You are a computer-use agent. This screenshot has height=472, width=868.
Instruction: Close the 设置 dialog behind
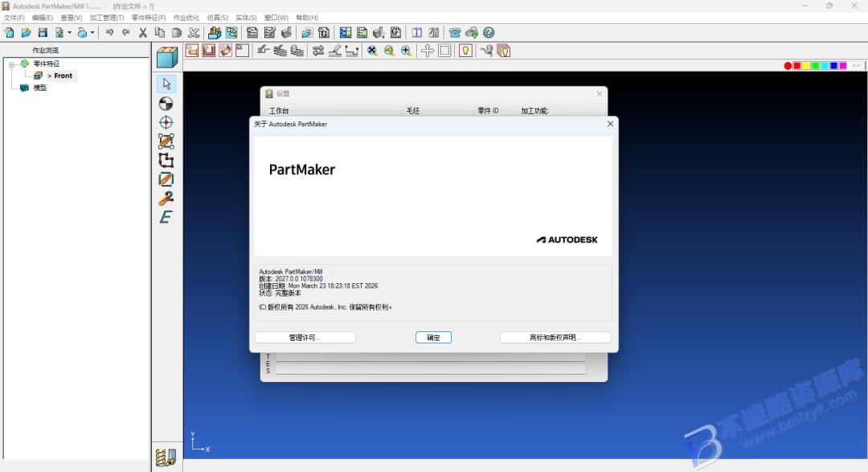click(600, 94)
